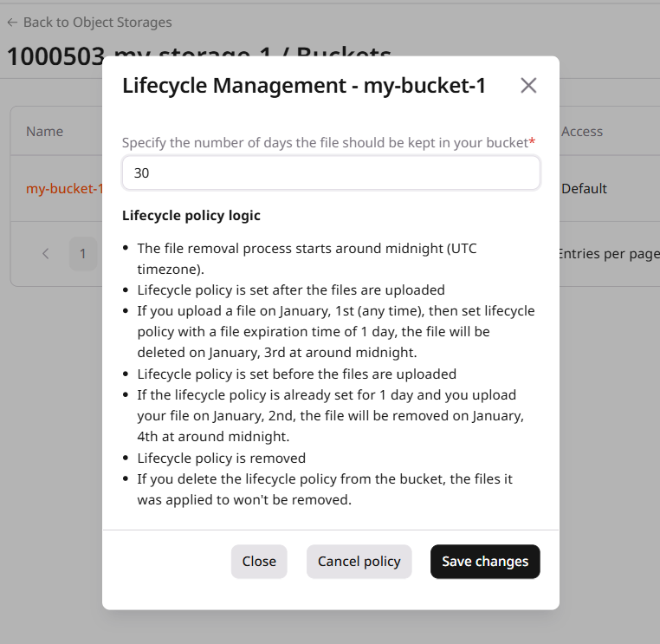660x644 pixels.
Task: Click the Access column header
Action: (x=582, y=132)
